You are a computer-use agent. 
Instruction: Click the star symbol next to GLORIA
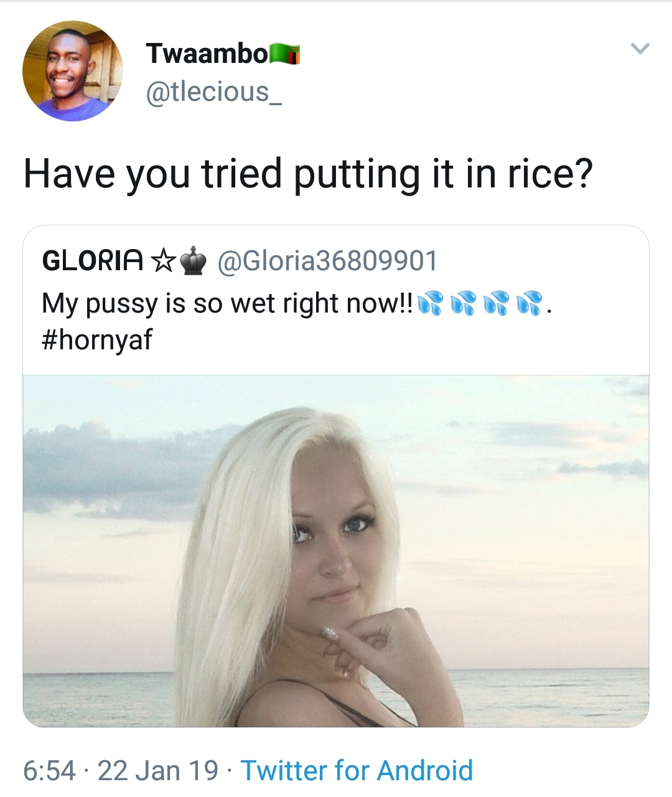pyautogui.click(x=164, y=262)
